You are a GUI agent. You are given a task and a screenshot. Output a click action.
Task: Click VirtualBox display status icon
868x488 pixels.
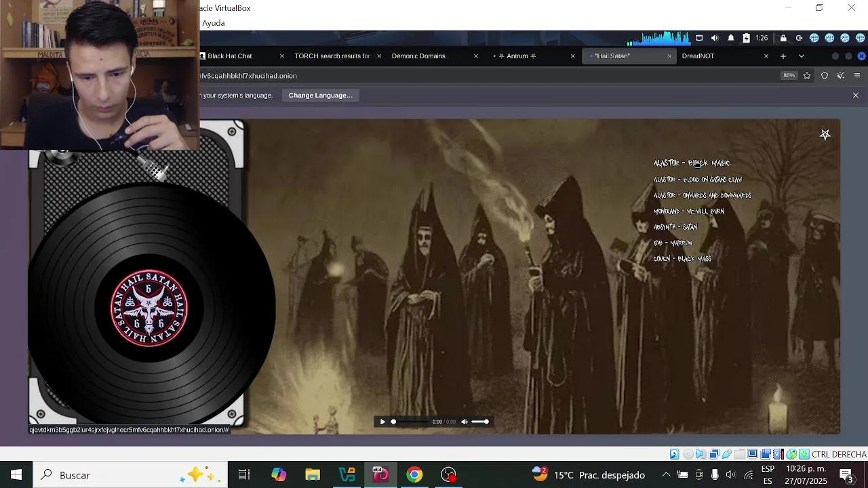tap(753, 454)
